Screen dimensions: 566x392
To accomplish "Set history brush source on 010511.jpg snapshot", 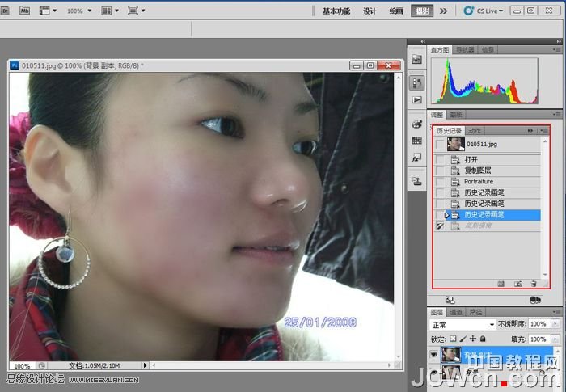I will pyautogui.click(x=440, y=145).
